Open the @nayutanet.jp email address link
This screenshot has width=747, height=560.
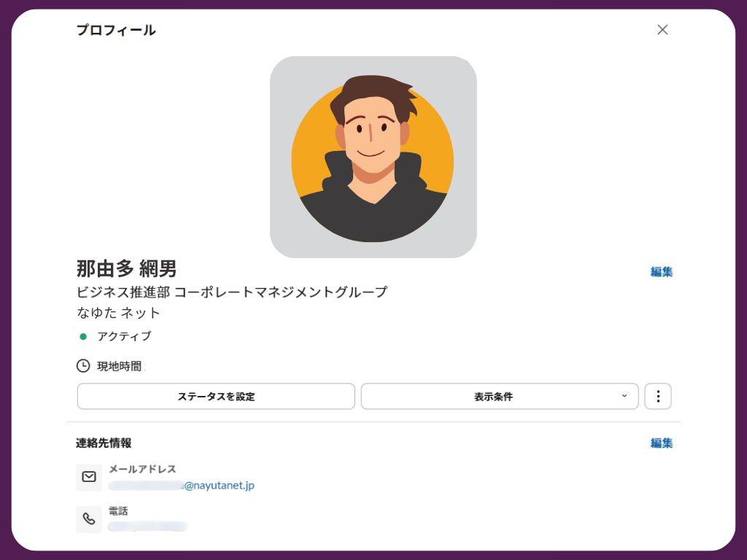[x=182, y=486]
